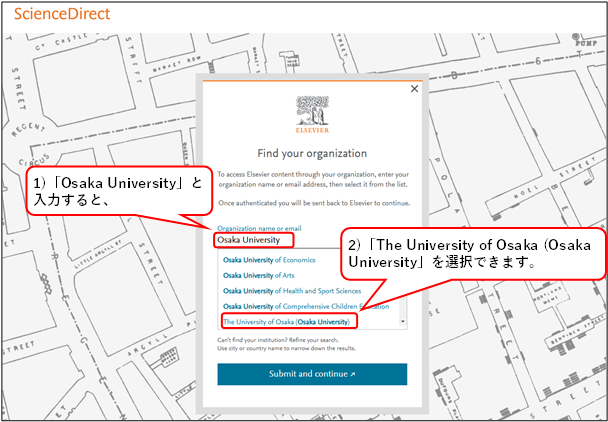The width and height of the screenshot is (608, 422).
Task: Select Osaka University of Arts
Action: point(261,275)
